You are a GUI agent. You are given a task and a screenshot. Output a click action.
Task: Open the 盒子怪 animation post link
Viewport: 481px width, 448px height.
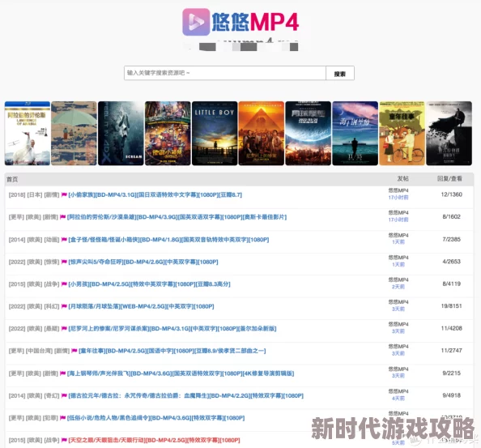tap(168, 240)
